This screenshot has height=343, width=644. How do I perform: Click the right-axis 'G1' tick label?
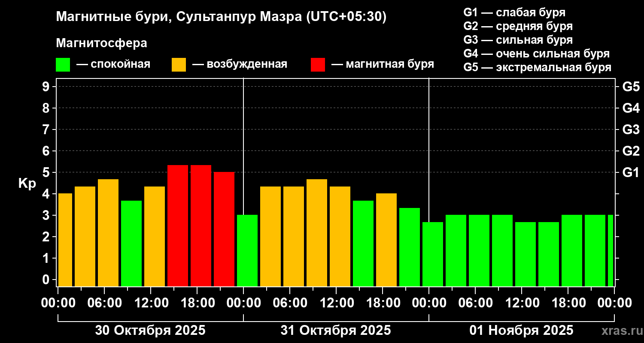[631, 172]
